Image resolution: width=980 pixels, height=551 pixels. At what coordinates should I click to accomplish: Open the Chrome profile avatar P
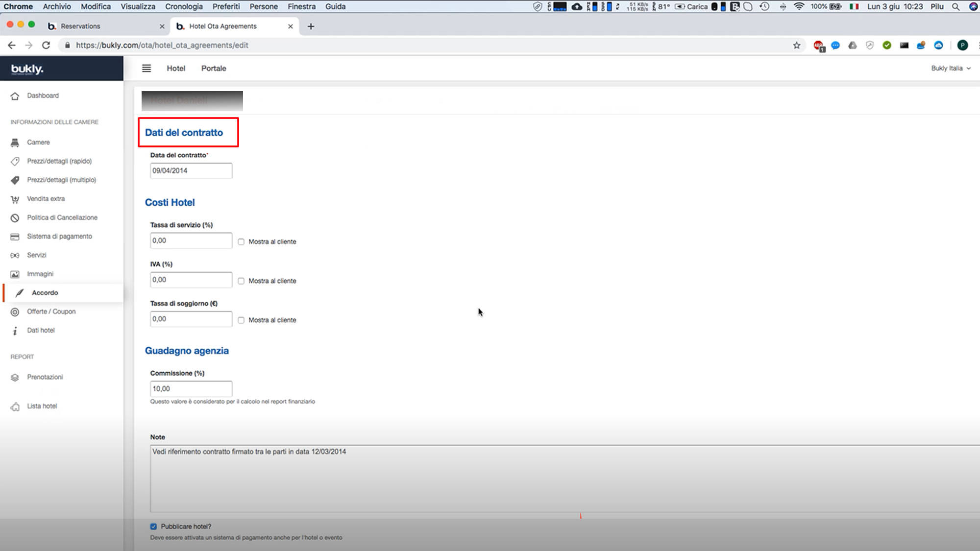click(962, 45)
